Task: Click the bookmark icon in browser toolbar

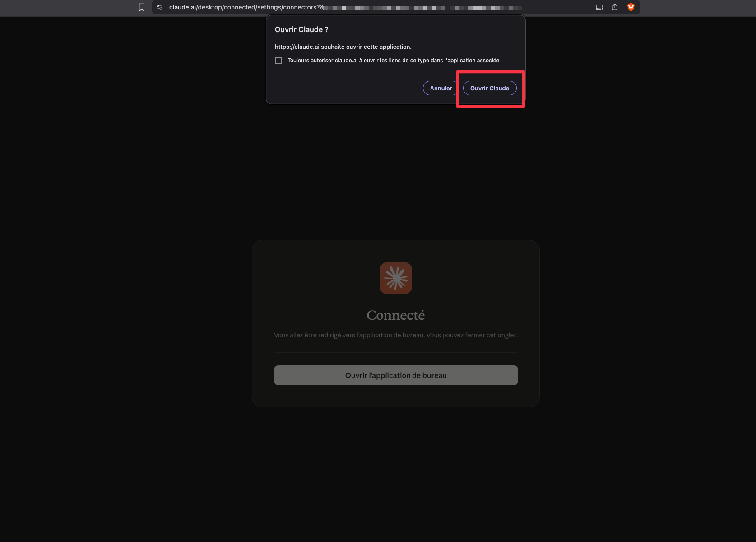Action: 142,7
